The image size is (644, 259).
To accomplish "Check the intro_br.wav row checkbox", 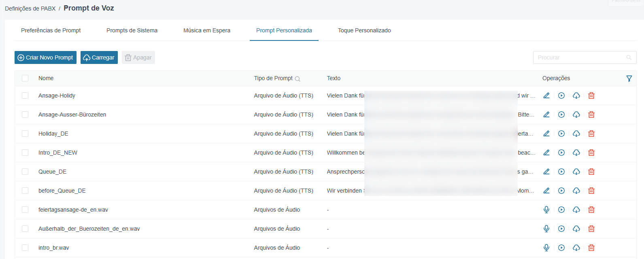I will click(25, 248).
